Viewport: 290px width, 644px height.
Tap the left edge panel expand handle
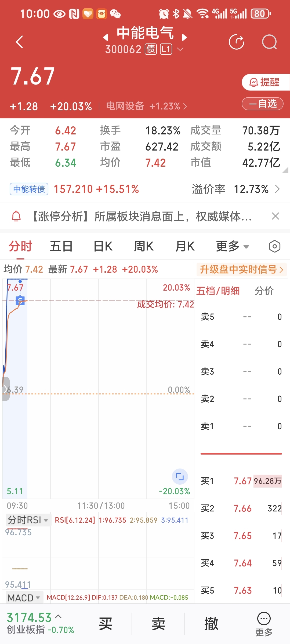tap(6, 389)
